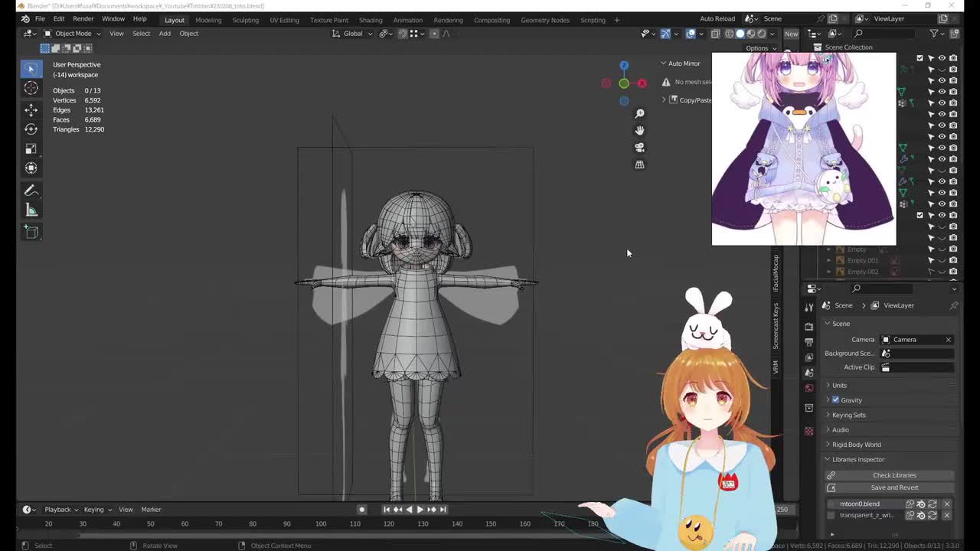Switch to the Modeling workspace tab

(208, 20)
